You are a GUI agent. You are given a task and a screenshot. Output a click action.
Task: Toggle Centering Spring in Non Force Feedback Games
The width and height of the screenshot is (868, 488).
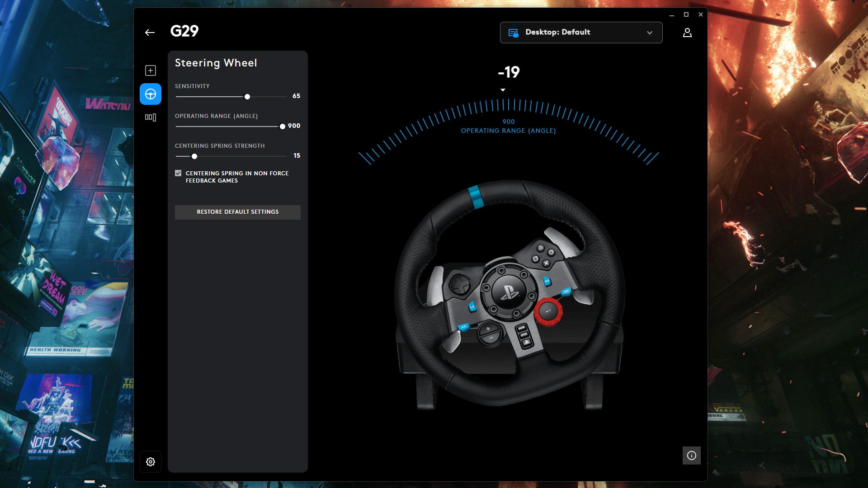(x=178, y=173)
